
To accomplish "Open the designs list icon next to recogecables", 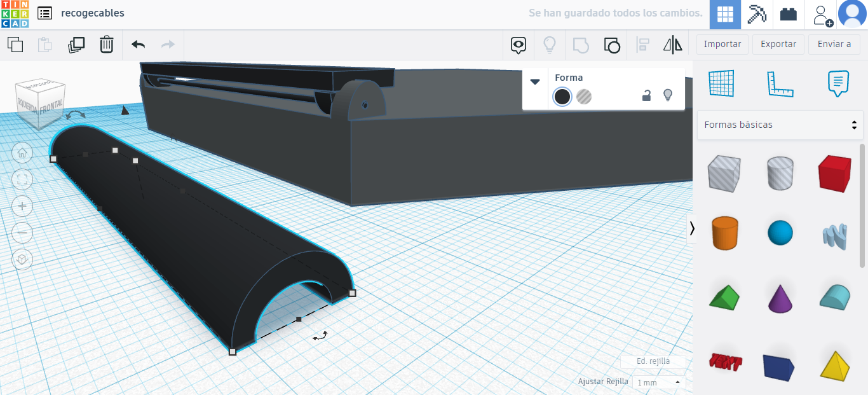I will point(44,13).
